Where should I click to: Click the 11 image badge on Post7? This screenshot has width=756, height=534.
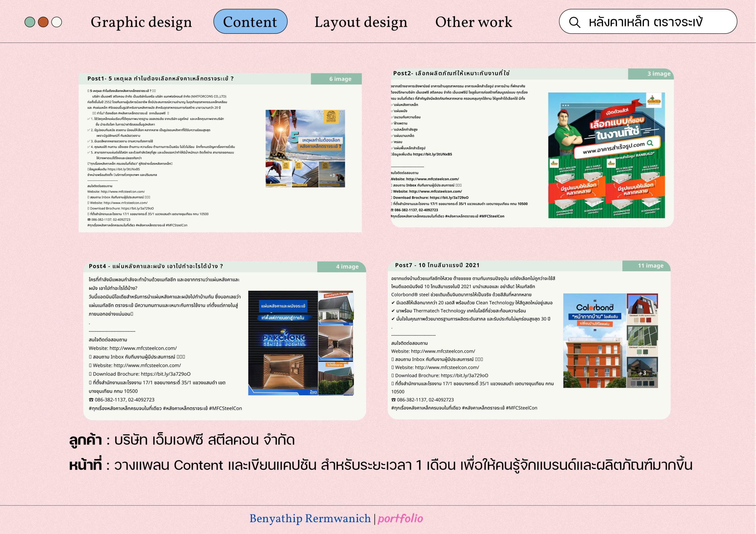tap(650, 266)
